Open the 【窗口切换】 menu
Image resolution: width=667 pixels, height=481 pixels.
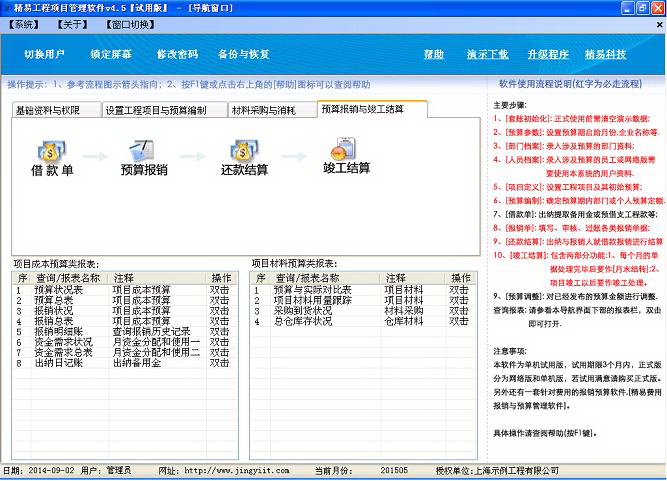point(131,25)
